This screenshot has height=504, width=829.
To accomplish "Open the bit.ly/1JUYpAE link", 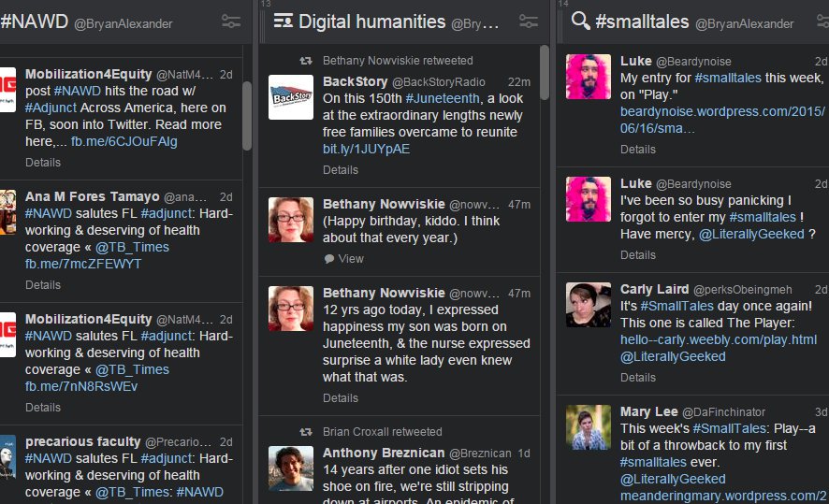I will [x=366, y=149].
